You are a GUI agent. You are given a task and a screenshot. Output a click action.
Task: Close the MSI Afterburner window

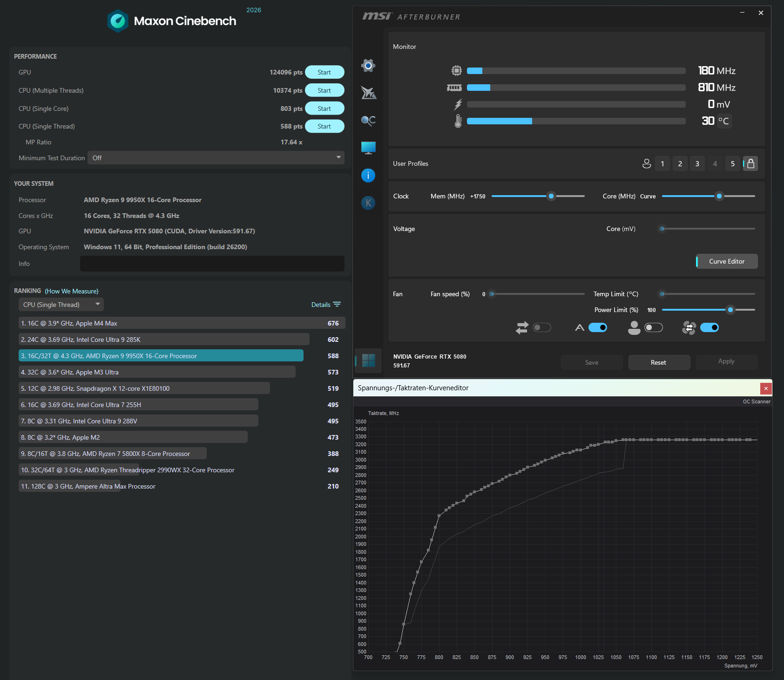click(761, 13)
